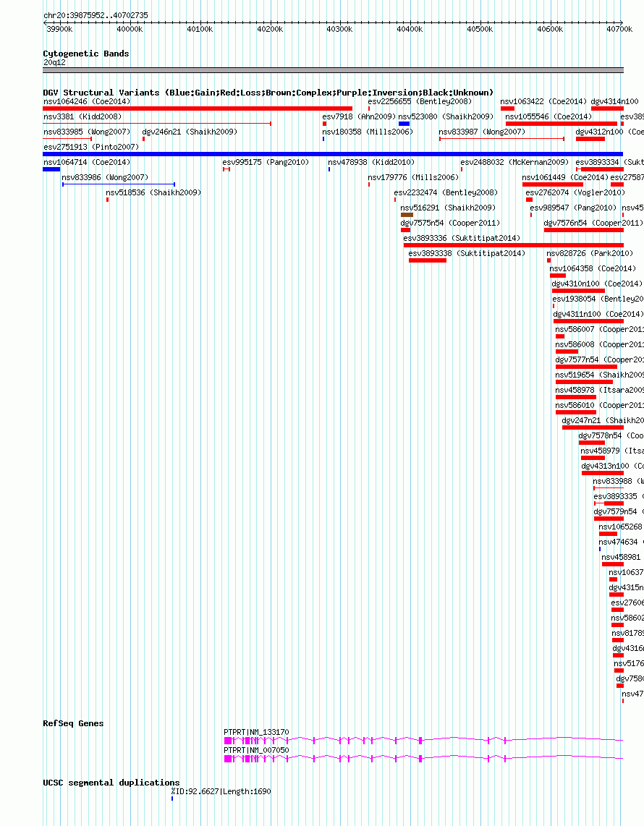644x826 pixels.
Task: Select the brown complex variant bar under nsv516291
Action: pyautogui.click(x=407, y=215)
